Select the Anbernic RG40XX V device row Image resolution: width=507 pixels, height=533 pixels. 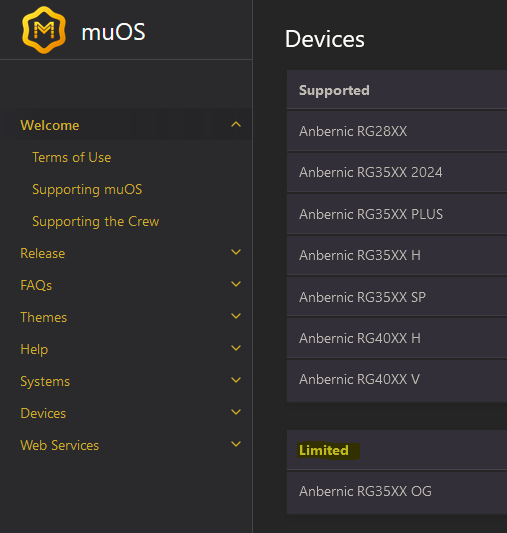[x=397, y=380]
